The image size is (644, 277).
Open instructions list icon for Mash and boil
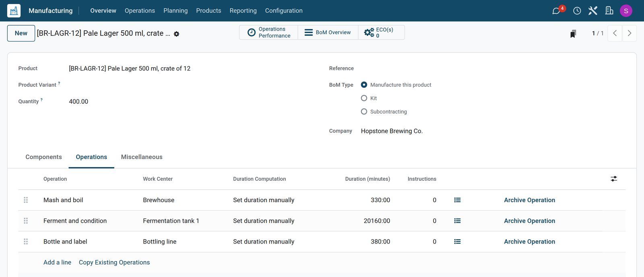coord(457,200)
